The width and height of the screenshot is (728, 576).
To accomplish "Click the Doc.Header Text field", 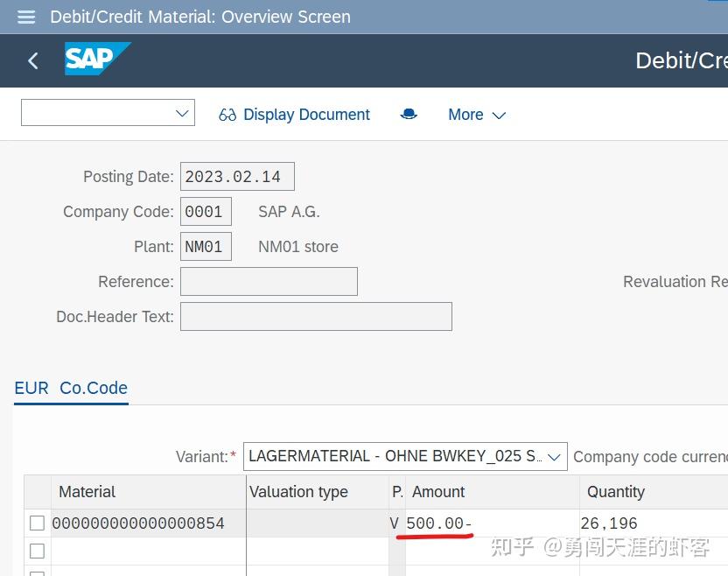I will pos(316,316).
